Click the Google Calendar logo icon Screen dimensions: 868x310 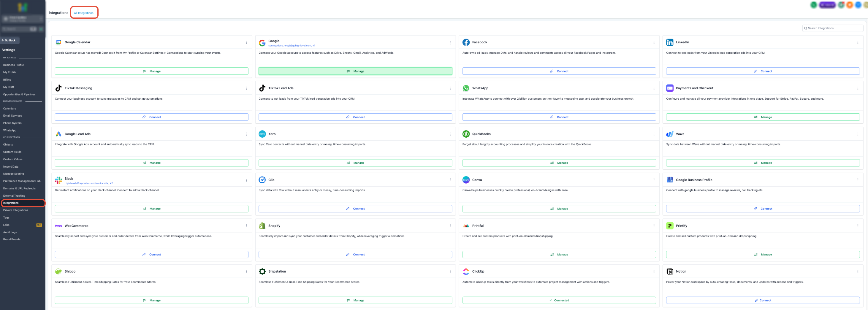click(58, 42)
